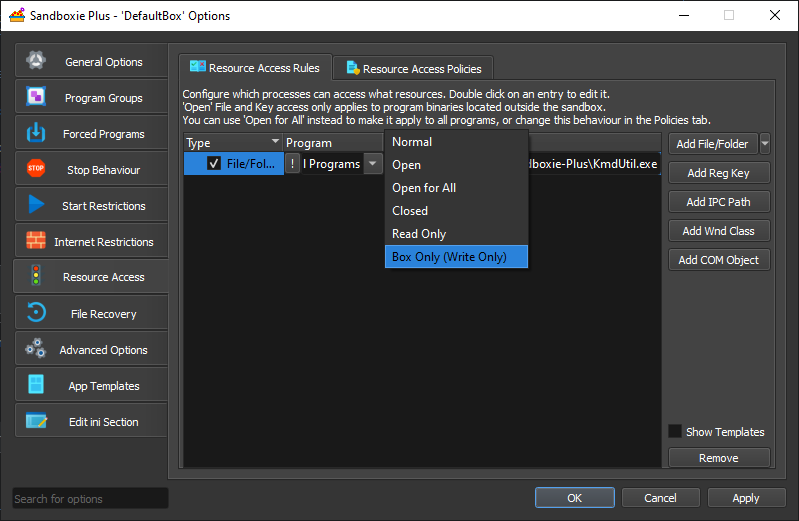The image size is (799, 521).
Task: Open the Edit ini Section page
Action: pos(91,422)
